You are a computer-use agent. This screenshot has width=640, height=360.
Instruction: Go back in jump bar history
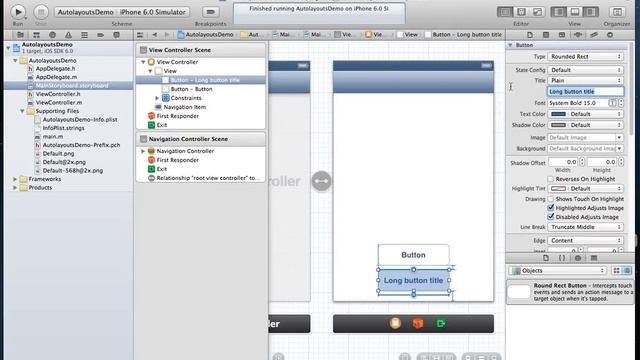[155, 35]
